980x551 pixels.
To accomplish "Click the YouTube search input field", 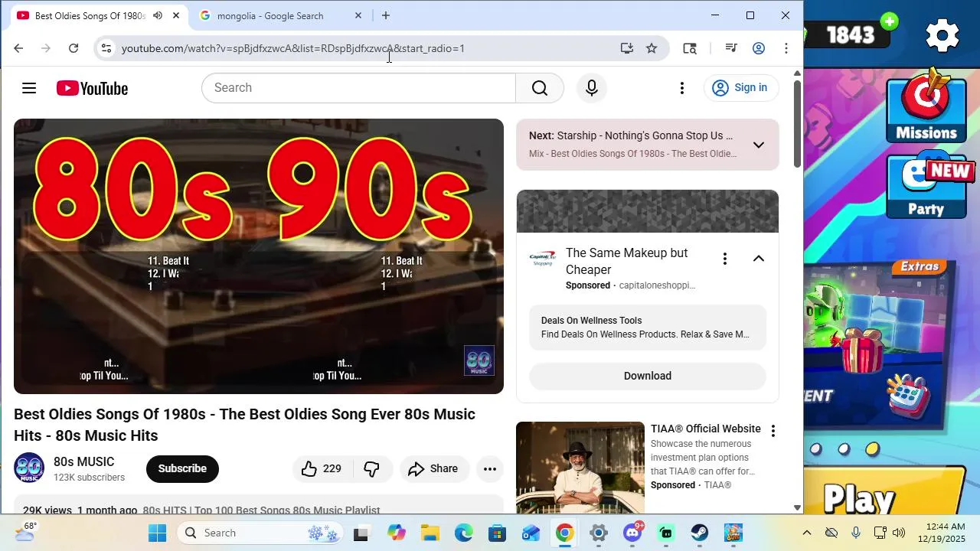I will pos(358,88).
